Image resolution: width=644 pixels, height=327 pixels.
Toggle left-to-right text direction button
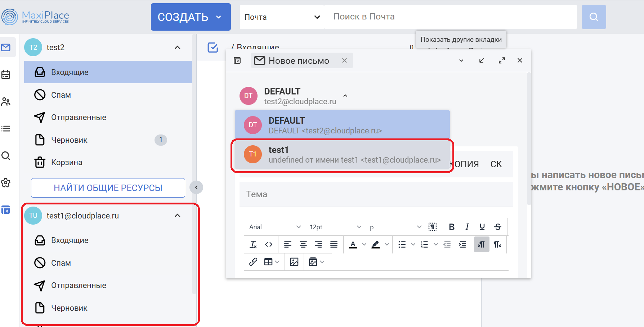click(482, 245)
